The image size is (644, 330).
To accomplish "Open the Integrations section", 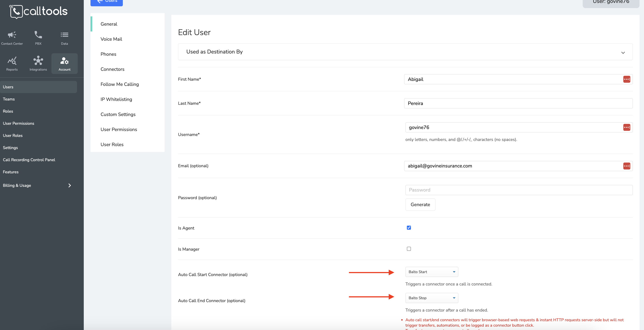I will coord(38,63).
